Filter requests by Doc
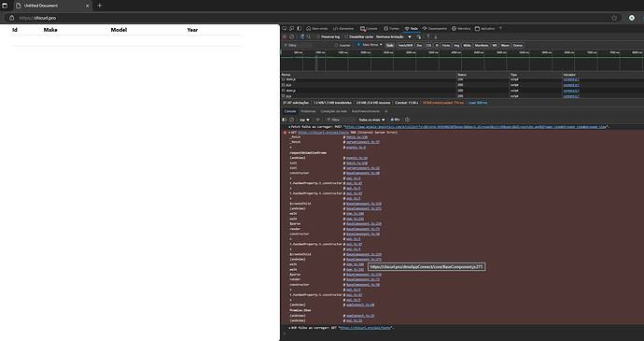The width and height of the screenshot is (644, 341). (x=419, y=45)
